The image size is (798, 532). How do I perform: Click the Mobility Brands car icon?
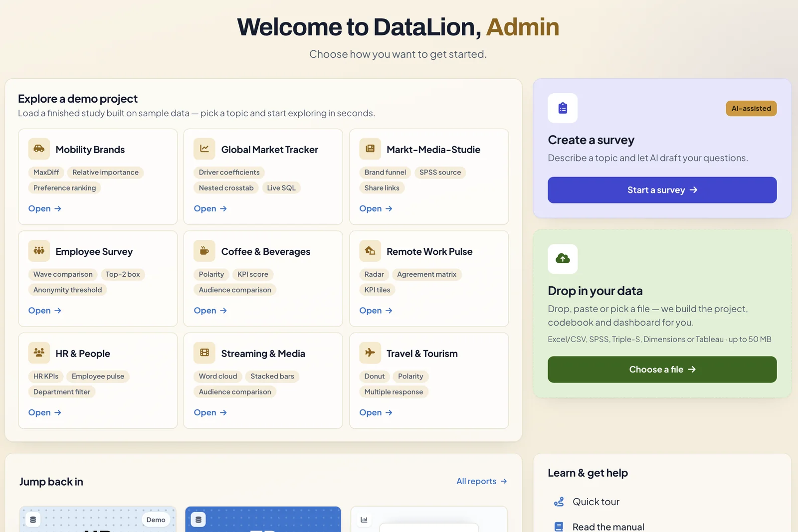(x=39, y=149)
